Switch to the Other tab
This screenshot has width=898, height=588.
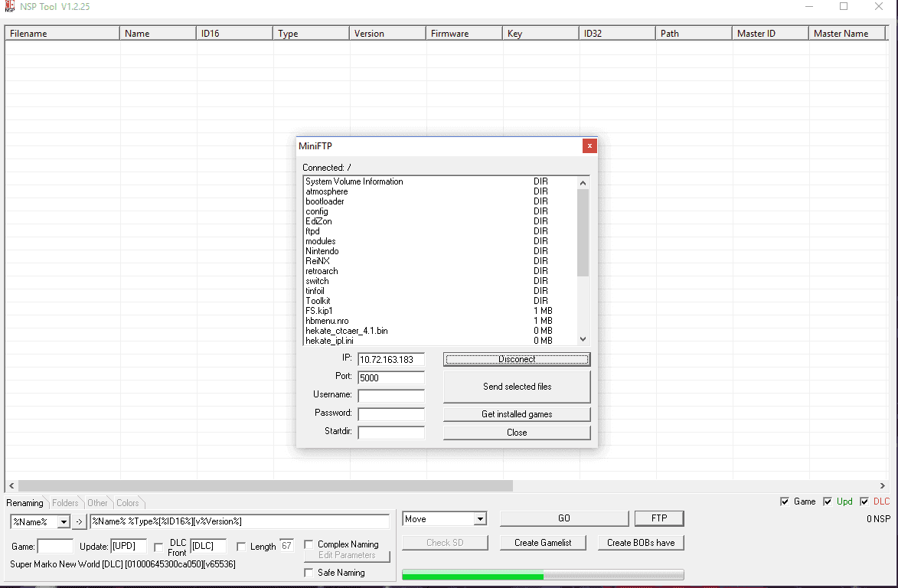pyautogui.click(x=97, y=503)
